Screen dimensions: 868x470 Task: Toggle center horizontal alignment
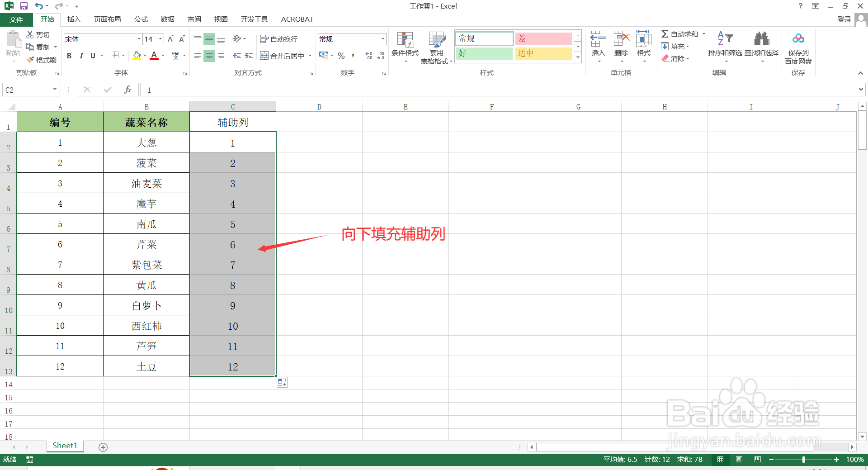209,56
